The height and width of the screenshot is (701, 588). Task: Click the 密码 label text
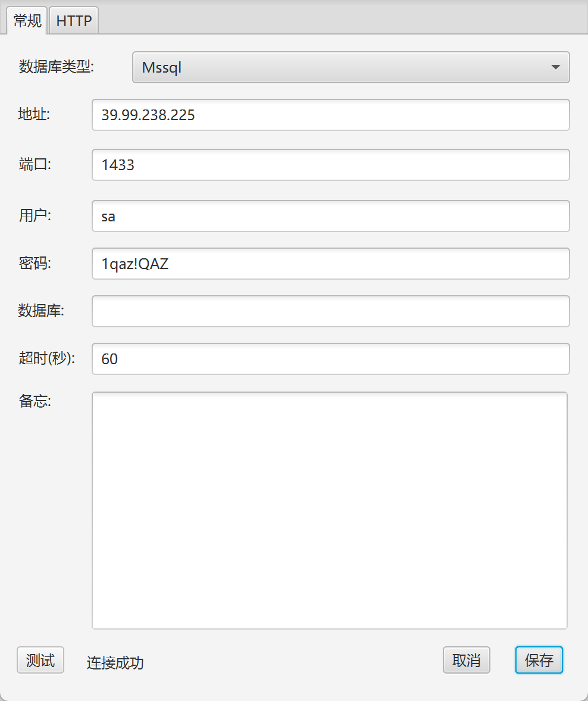point(35,263)
